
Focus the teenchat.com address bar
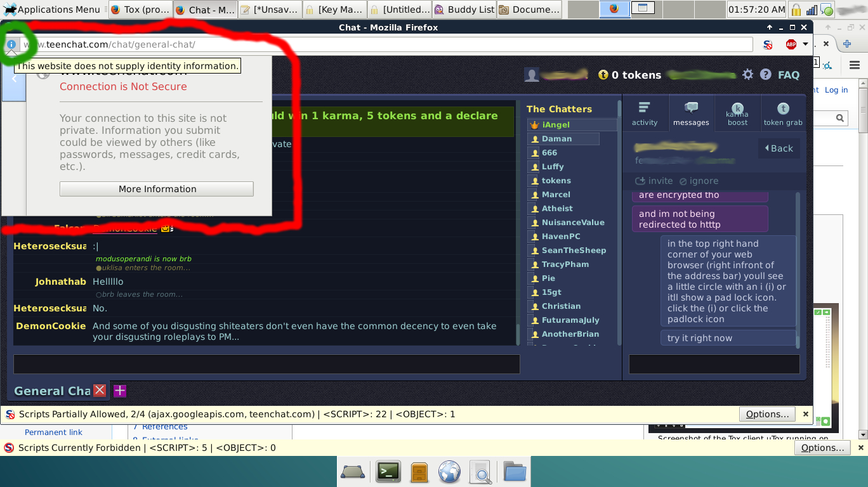coord(387,44)
